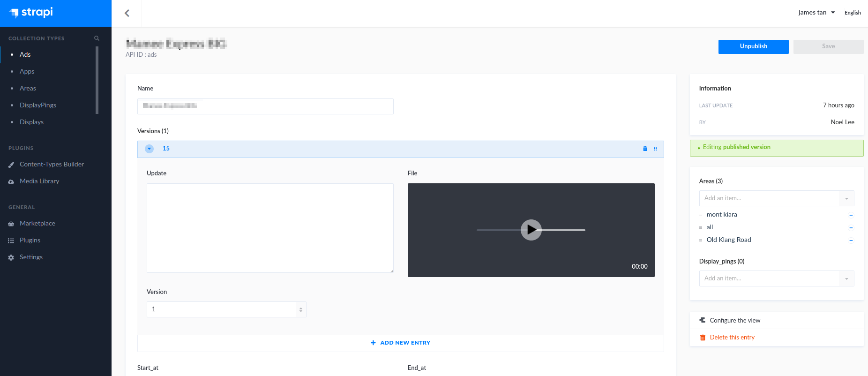Go to Media Library

(x=39, y=181)
